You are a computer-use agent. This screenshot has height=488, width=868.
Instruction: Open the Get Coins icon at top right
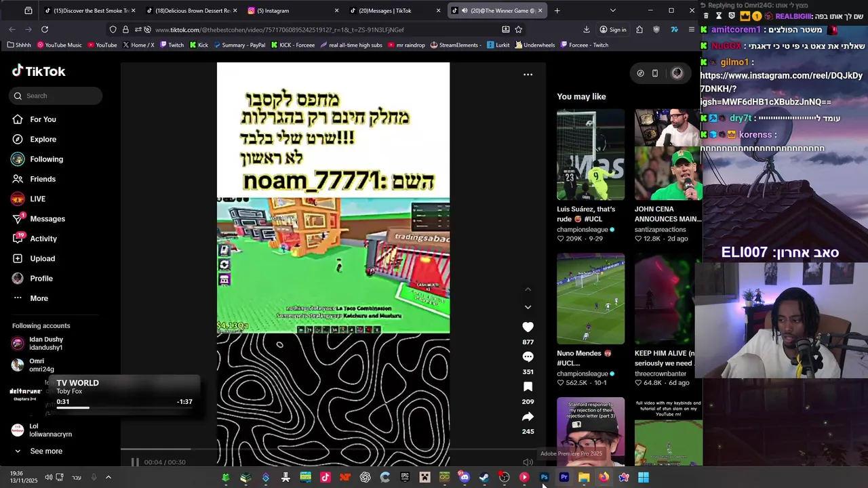click(640, 73)
